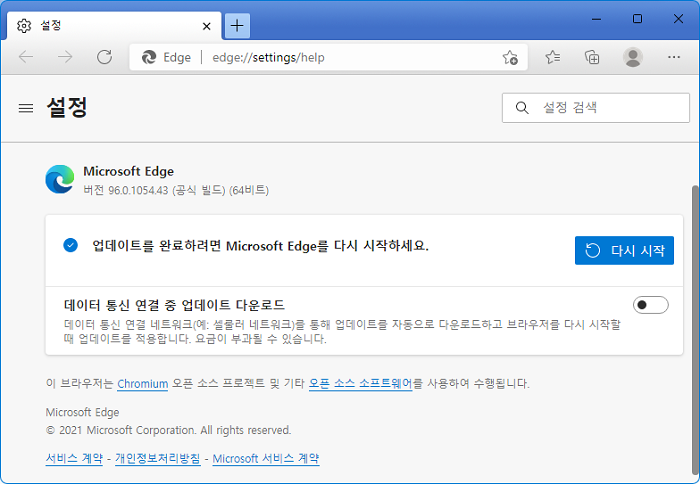Image resolution: width=700 pixels, height=484 pixels.
Task: Toggle 데이터 통신 연결 중 업데이트 다운로드 switch
Action: click(x=650, y=305)
